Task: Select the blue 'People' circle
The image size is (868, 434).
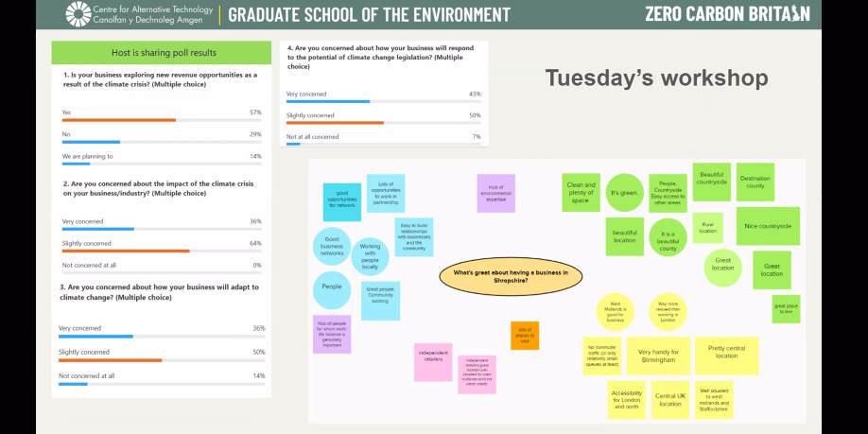Action: [x=332, y=290]
